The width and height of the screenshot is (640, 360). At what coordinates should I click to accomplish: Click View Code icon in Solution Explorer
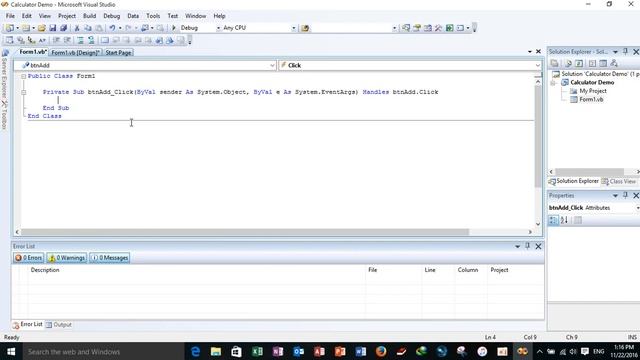click(592, 63)
